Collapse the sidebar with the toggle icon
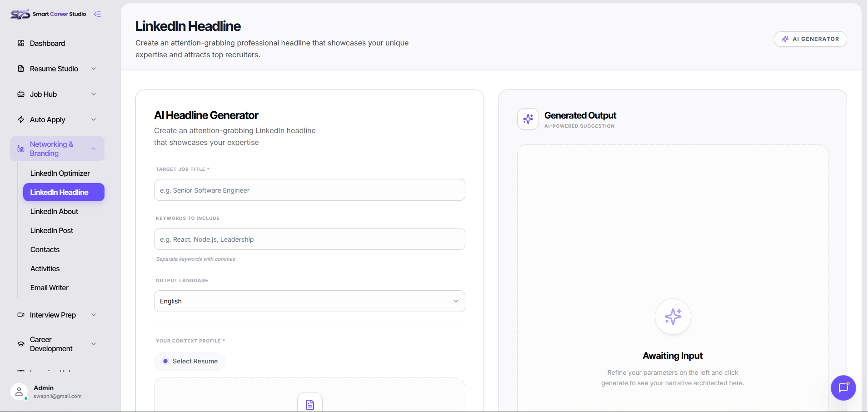Viewport: 868px width, 412px height. point(97,14)
